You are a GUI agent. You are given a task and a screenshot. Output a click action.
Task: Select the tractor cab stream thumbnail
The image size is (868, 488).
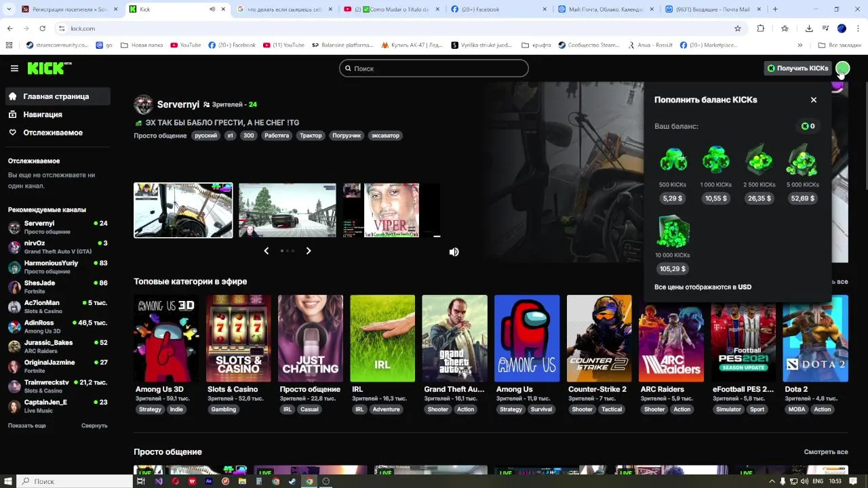coord(183,210)
